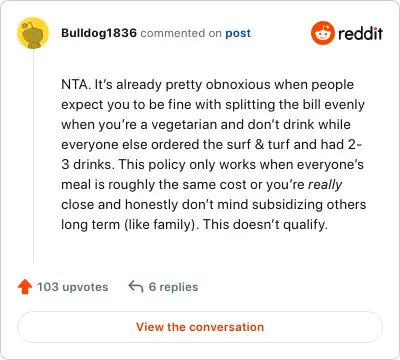Follow the blue "post" link

point(238,33)
